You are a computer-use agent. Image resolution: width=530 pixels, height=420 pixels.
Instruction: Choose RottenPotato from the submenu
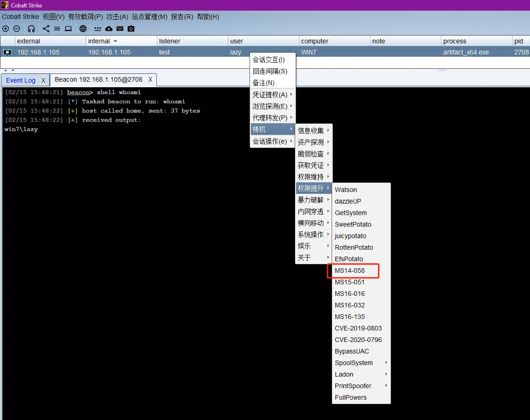tap(361, 247)
